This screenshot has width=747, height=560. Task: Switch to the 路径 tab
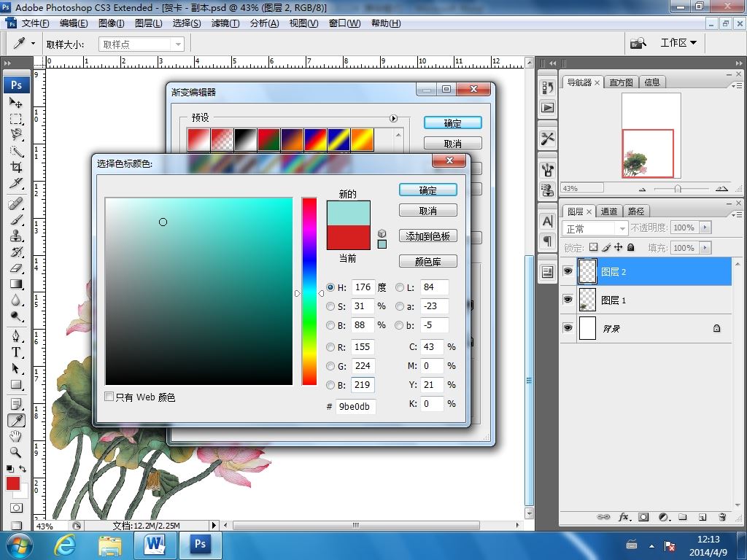[635, 211]
